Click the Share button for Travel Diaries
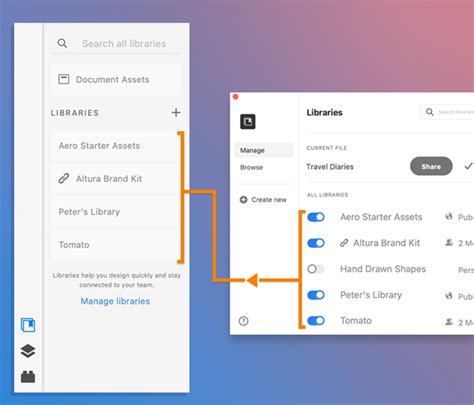The height and width of the screenshot is (405, 474). (x=431, y=166)
